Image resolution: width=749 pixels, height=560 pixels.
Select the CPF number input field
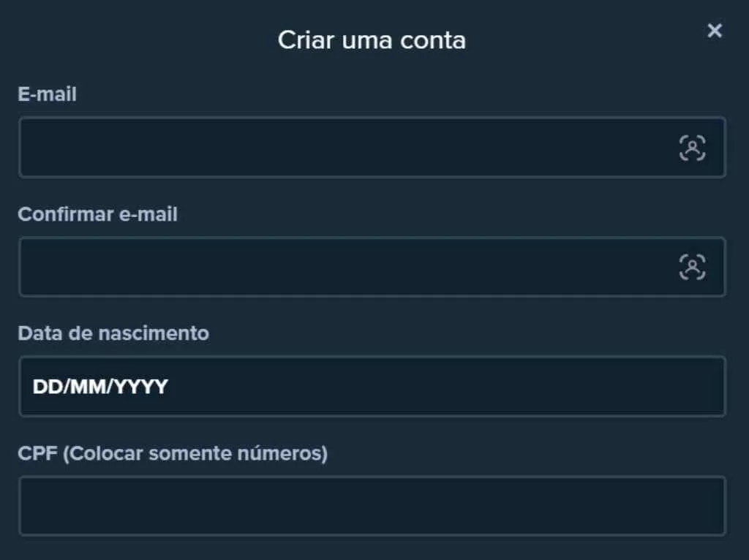click(366, 506)
